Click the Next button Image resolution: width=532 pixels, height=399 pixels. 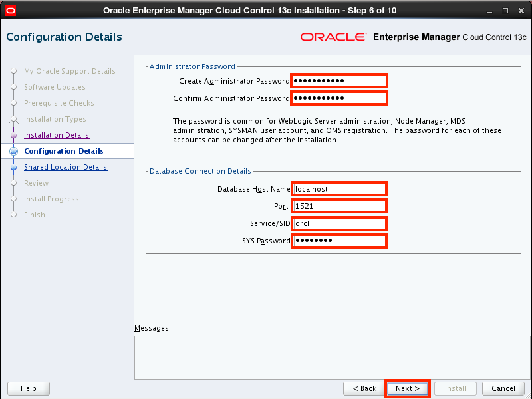click(x=408, y=388)
